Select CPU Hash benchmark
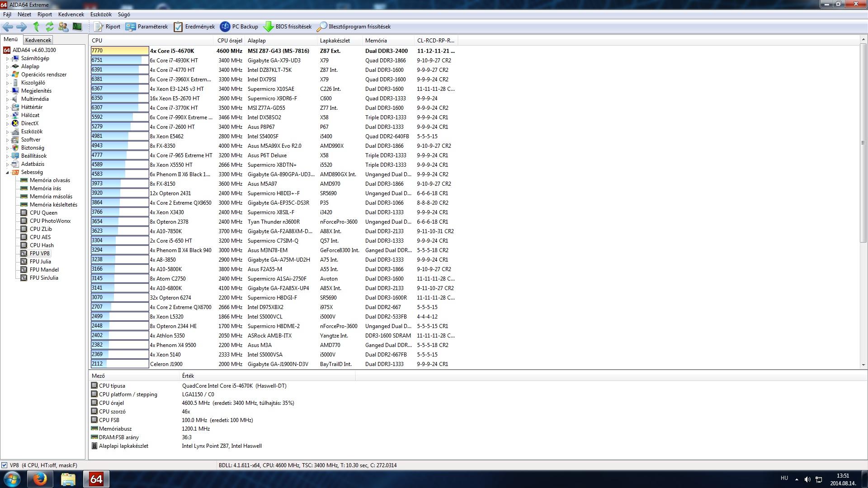868x488 pixels. point(42,245)
